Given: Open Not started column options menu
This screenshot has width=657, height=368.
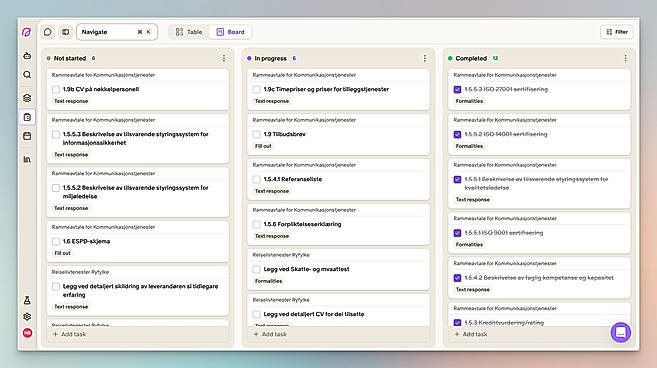Looking at the screenshot, I should [x=224, y=58].
